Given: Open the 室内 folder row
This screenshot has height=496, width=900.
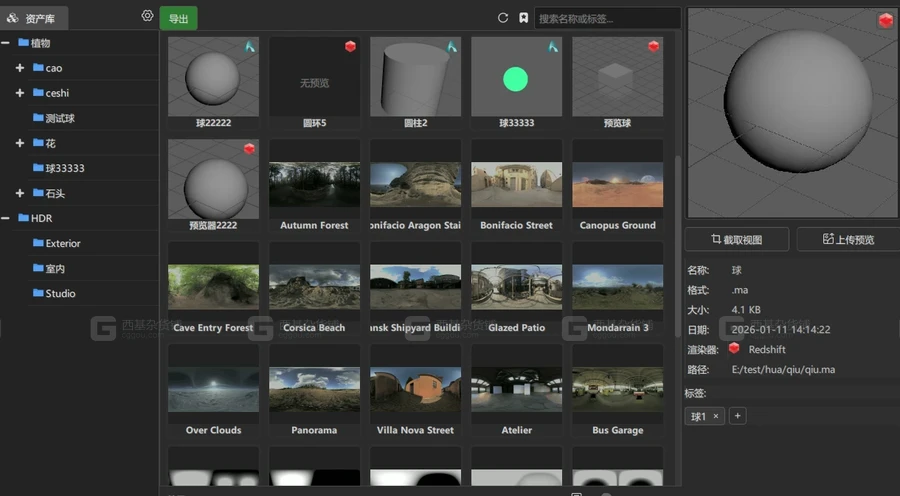Looking at the screenshot, I should (x=93, y=268).
